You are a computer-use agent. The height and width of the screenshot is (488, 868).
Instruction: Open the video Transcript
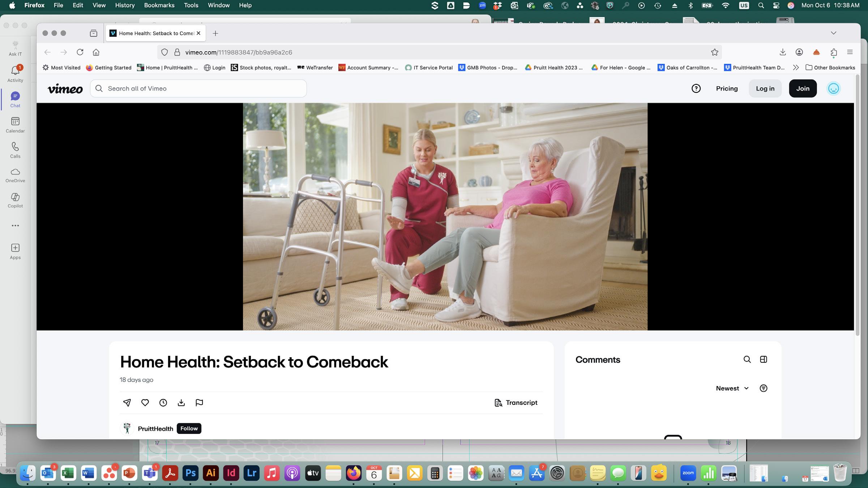[x=516, y=402]
